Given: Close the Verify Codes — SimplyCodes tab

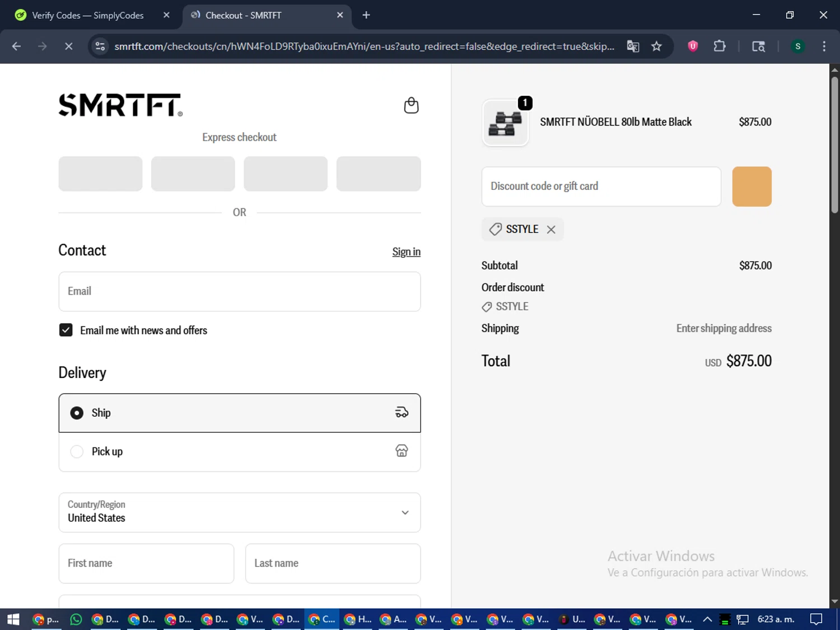Looking at the screenshot, I should coord(166,15).
